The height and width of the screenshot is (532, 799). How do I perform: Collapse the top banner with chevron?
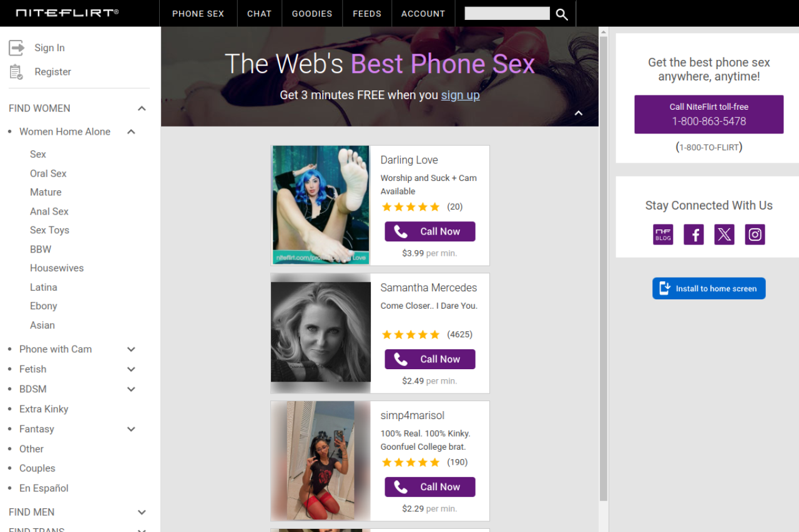[x=578, y=114]
